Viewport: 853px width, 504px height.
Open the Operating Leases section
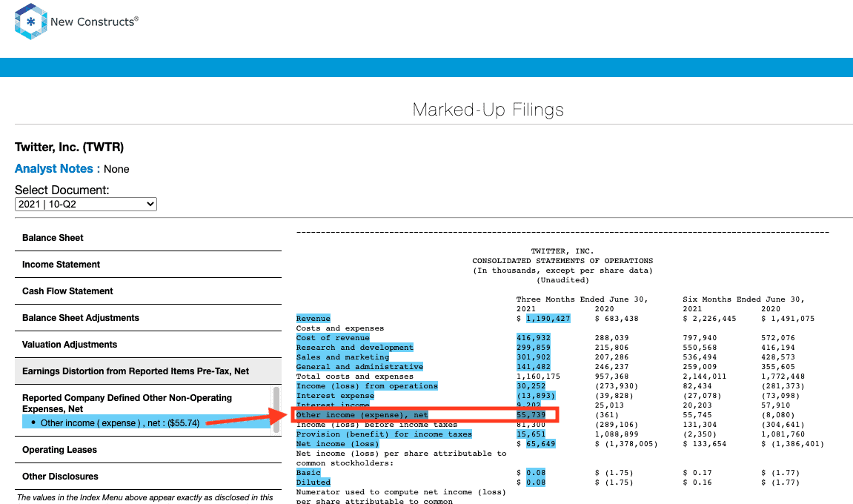pyautogui.click(x=59, y=450)
